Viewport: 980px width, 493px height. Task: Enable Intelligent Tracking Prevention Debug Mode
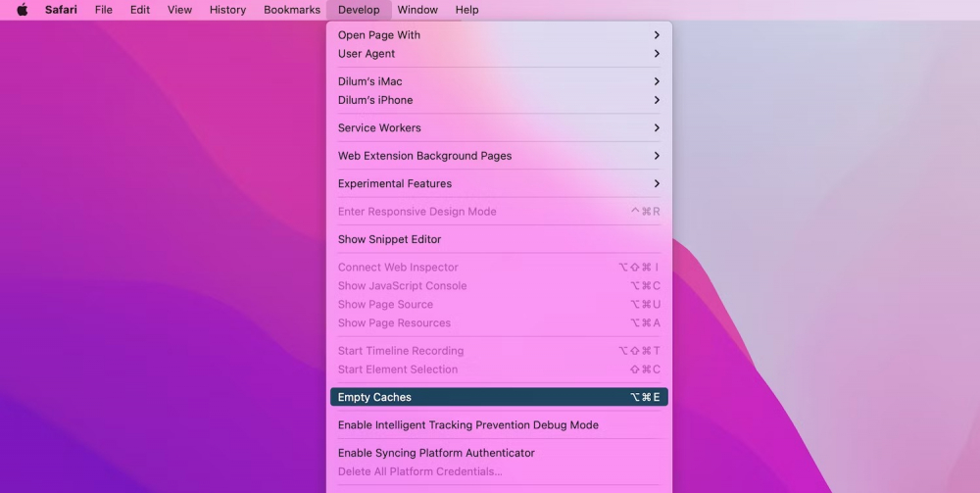(x=468, y=425)
